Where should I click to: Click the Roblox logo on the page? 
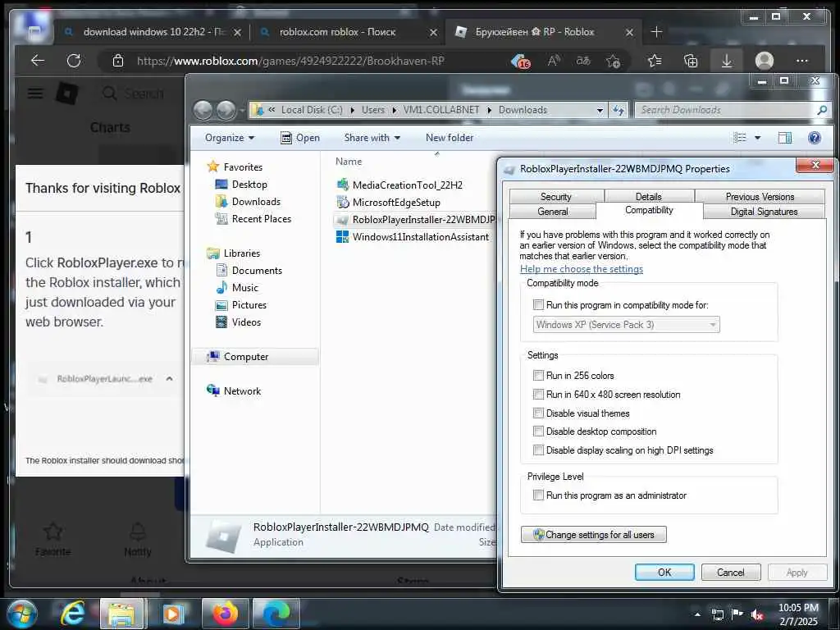(67, 94)
